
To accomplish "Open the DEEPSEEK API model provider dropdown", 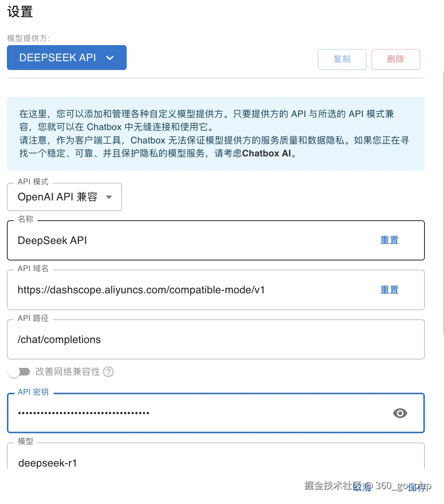I will pyautogui.click(x=67, y=58).
